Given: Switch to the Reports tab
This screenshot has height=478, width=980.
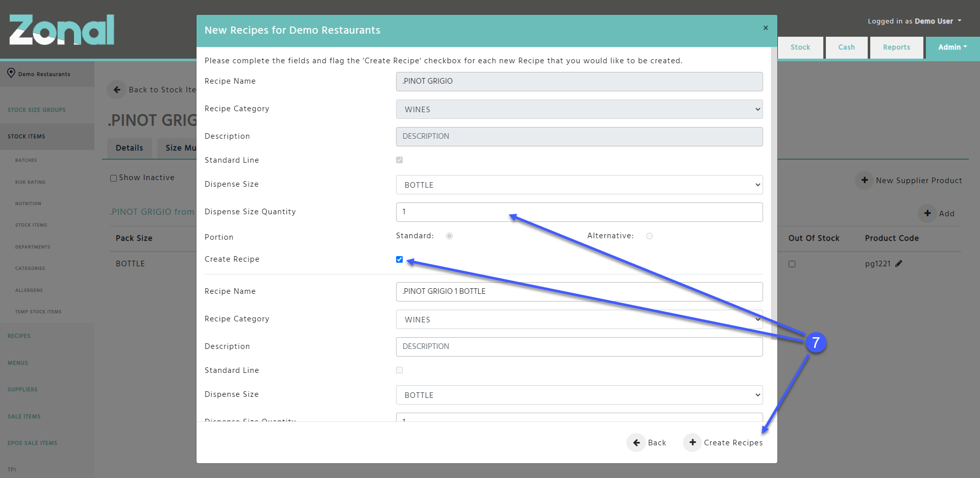Looking at the screenshot, I should [896, 47].
